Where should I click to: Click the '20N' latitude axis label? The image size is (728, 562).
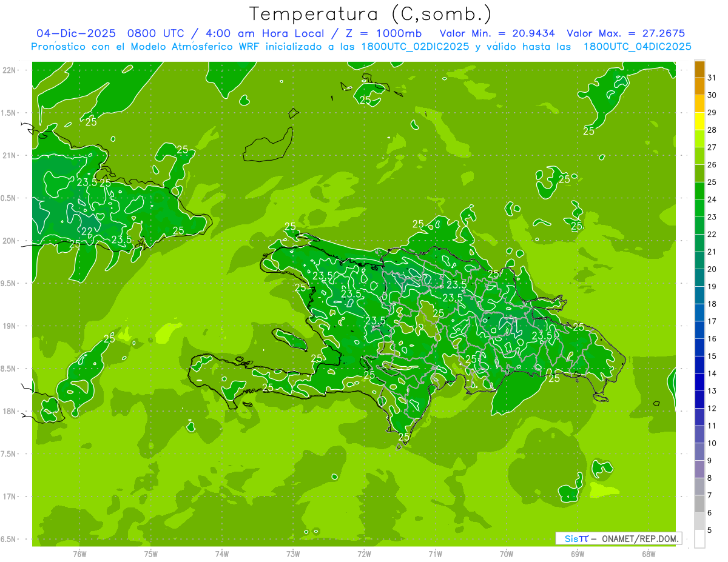tap(8, 241)
